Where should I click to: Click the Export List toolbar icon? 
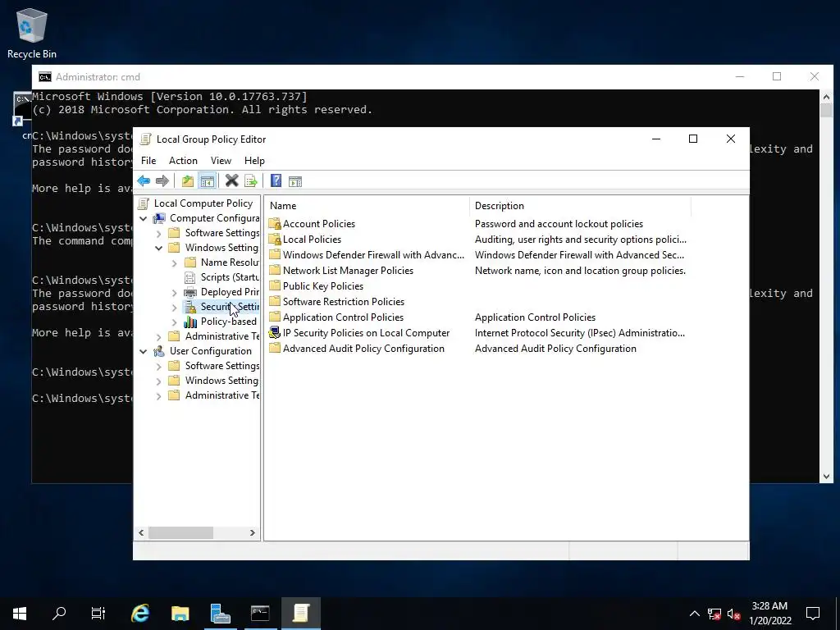[x=251, y=181]
